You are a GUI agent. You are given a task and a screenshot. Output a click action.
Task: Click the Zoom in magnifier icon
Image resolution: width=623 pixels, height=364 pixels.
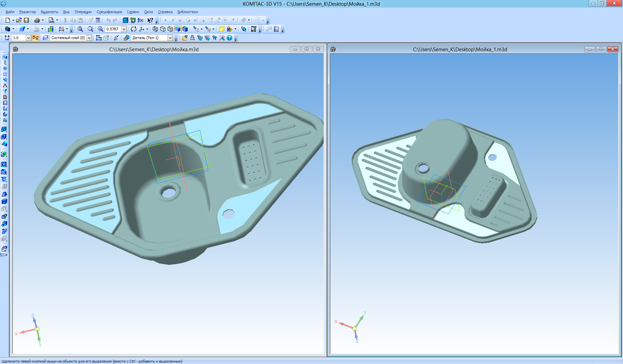tap(100, 29)
